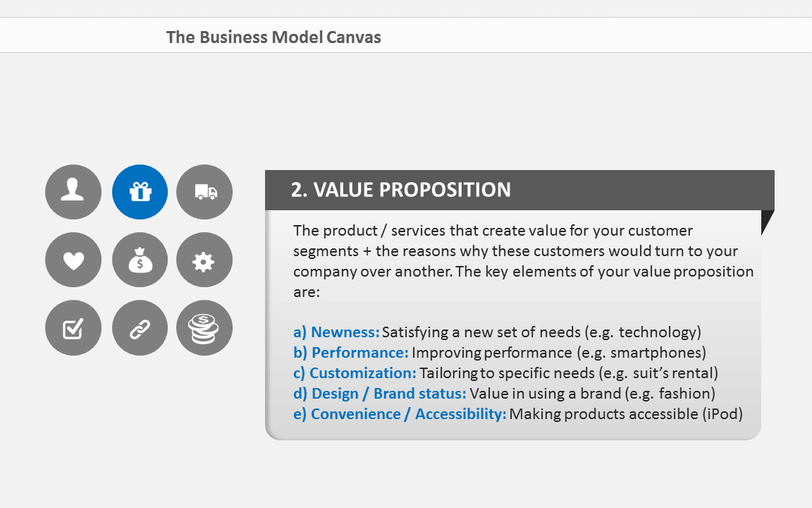Click the Business Model Canvas title

click(273, 37)
